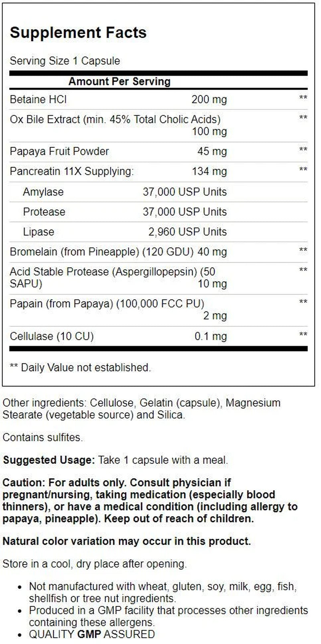Select the Bromelain (from Pineapple) row
Image resolution: width=321 pixels, height=644 pixels.
coord(118,252)
